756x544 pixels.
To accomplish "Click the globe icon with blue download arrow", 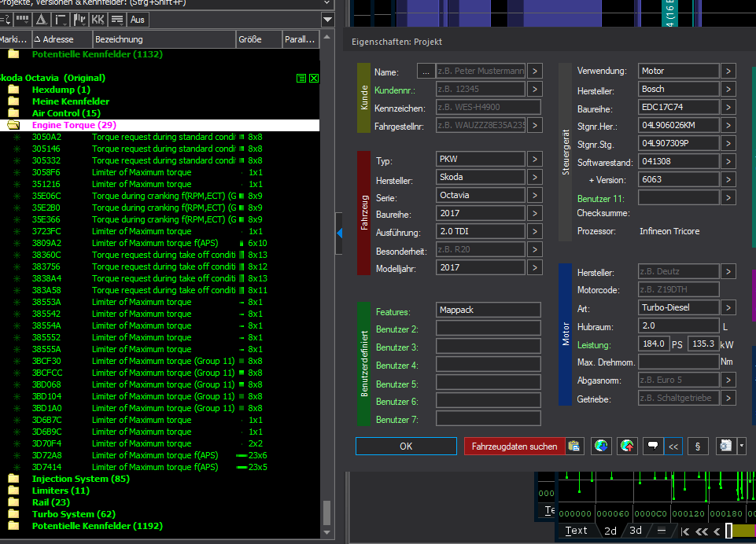I will coord(601,447).
